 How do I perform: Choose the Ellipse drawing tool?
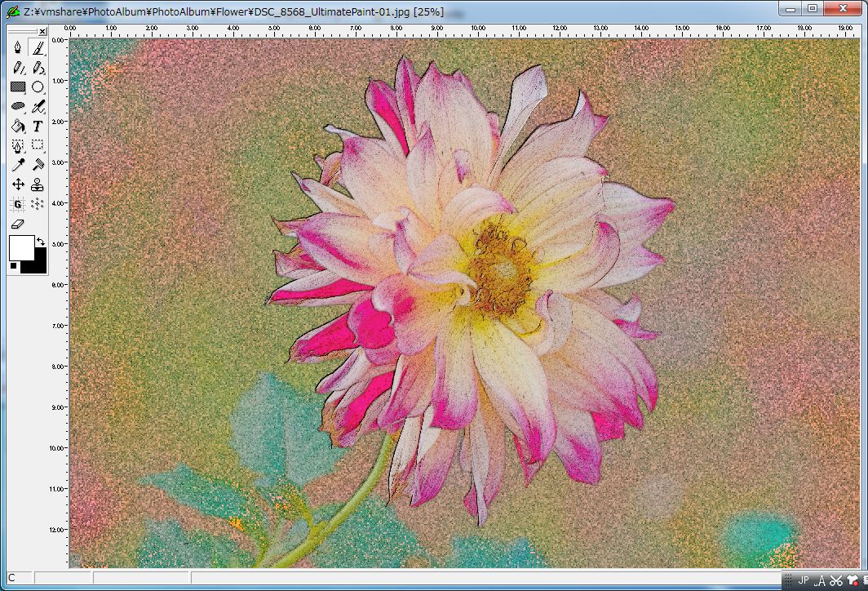point(38,87)
